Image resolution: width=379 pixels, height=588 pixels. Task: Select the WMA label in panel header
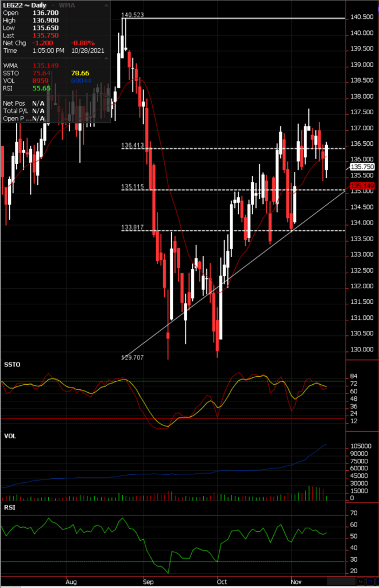point(68,4)
